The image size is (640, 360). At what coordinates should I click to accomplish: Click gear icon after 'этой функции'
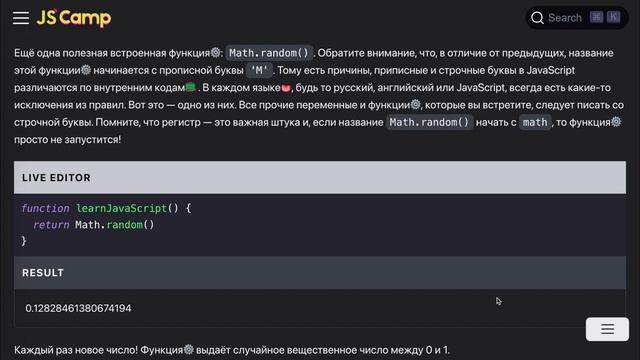pos(86,70)
